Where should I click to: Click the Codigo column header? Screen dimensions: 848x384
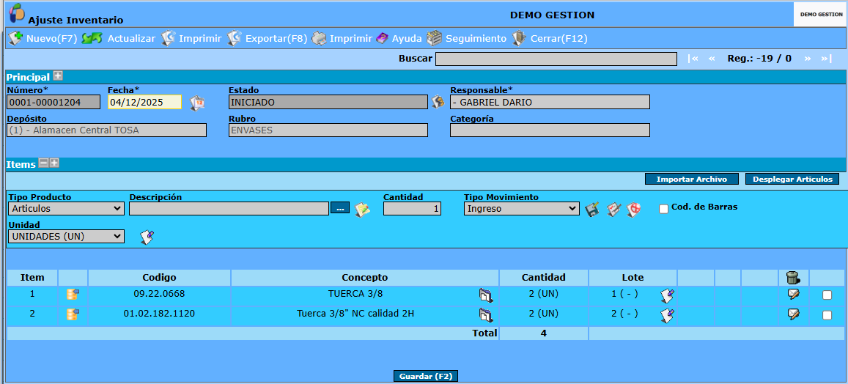pos(159,277)
